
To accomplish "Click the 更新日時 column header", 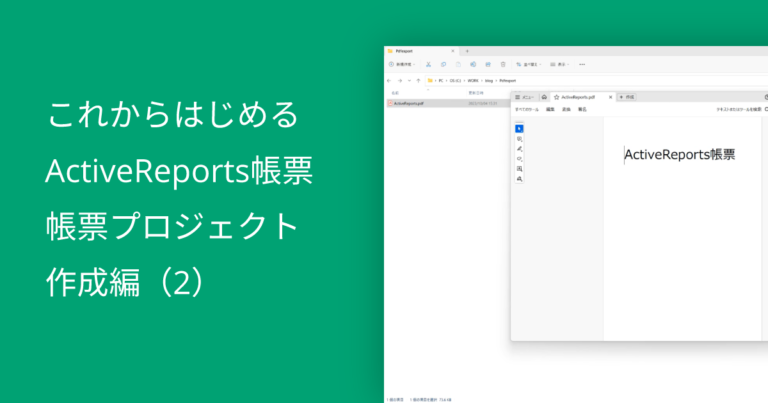I will [476, 93].
